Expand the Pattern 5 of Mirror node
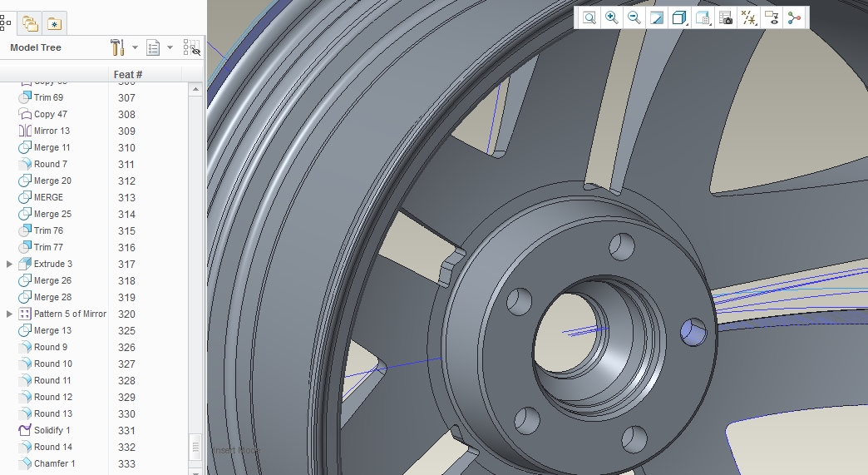The width and height of the screenshot is (868, 475). pyautogui.click(x=9, y=314)
